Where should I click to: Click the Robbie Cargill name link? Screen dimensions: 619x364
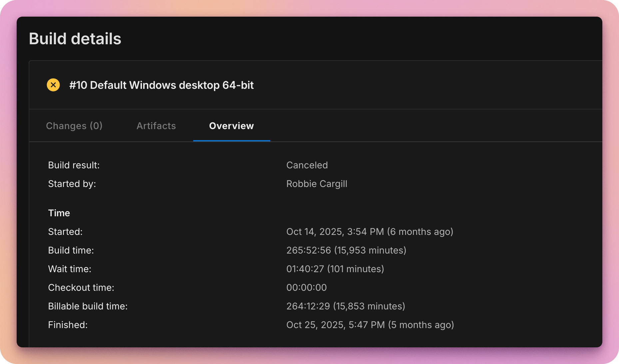tap(316, 184)
